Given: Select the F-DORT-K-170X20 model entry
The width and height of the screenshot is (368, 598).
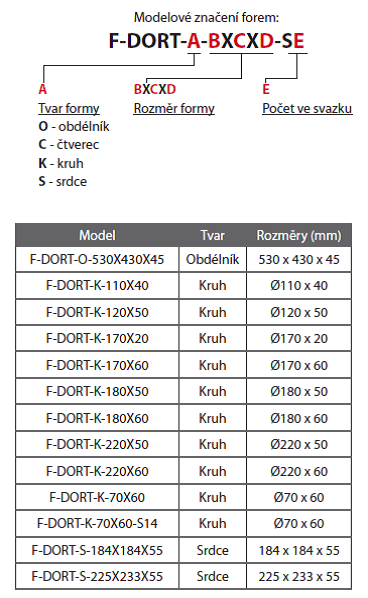Looking at the screenshot, I should click(x=97, y=339).
